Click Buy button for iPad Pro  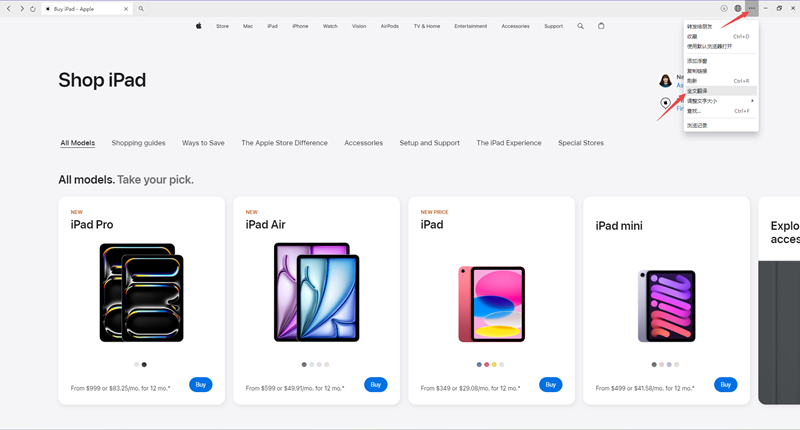[200, 384]
